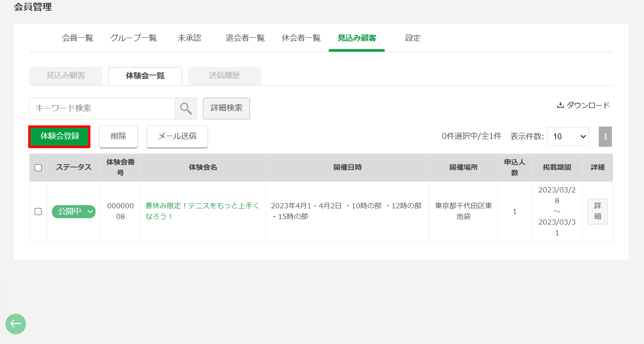The image size is (644, 344).
Task: Click the 詳細 button in the event row
Action: (x=598, y=211)
